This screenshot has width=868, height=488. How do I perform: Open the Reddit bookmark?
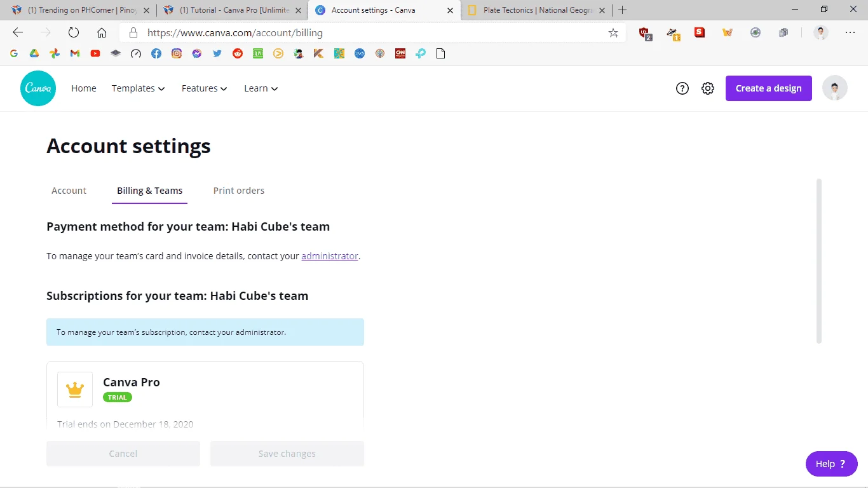click(x=238, y=54)
